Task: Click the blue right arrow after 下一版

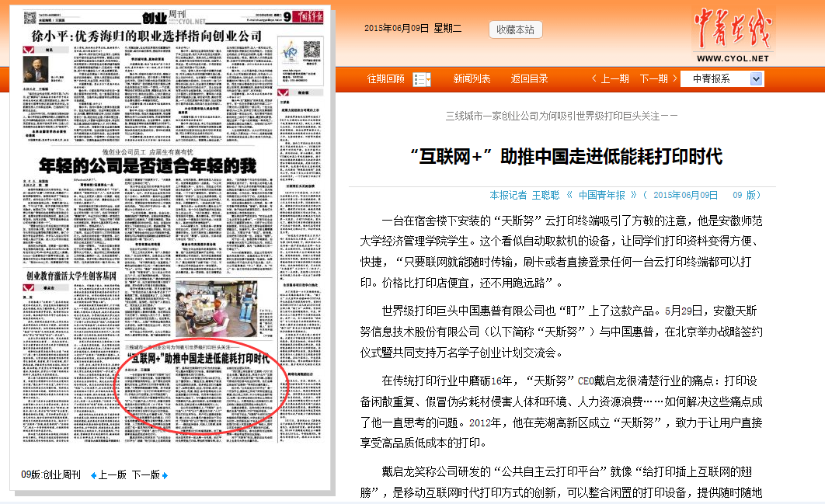Action: 165,475
